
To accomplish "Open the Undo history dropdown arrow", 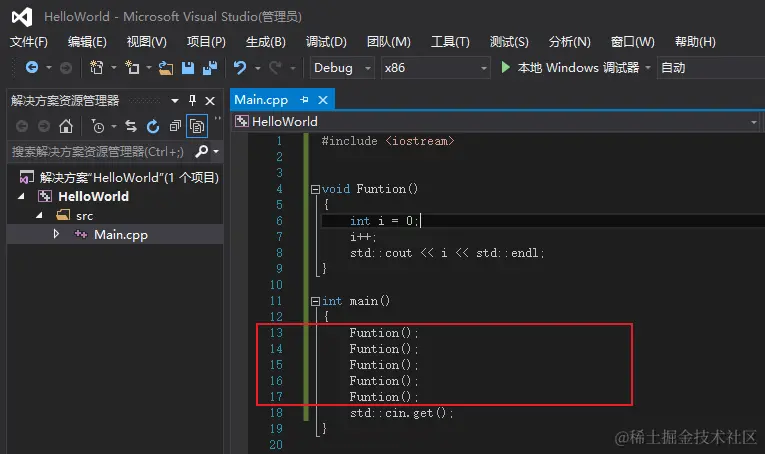I will 258,68.
